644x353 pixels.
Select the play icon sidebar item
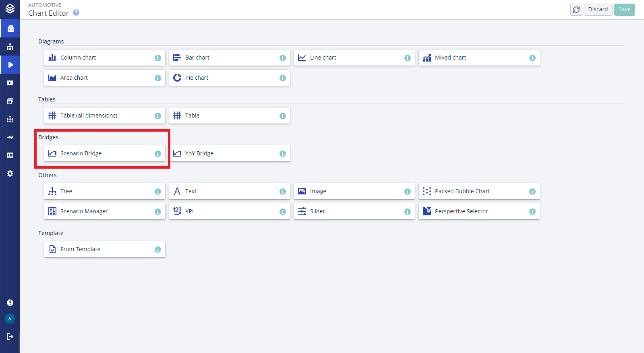tap(10, 65)
